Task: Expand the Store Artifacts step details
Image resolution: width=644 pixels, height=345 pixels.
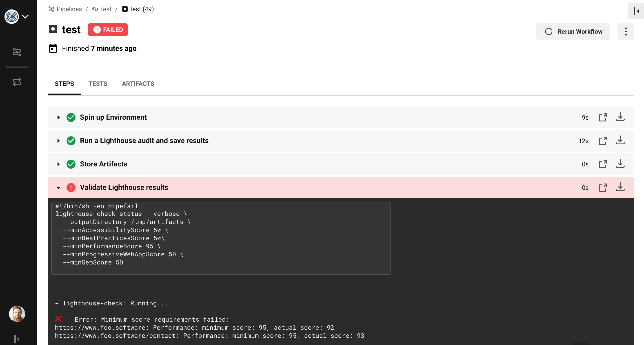Action: pyautogui.click(x=58, y=164)
